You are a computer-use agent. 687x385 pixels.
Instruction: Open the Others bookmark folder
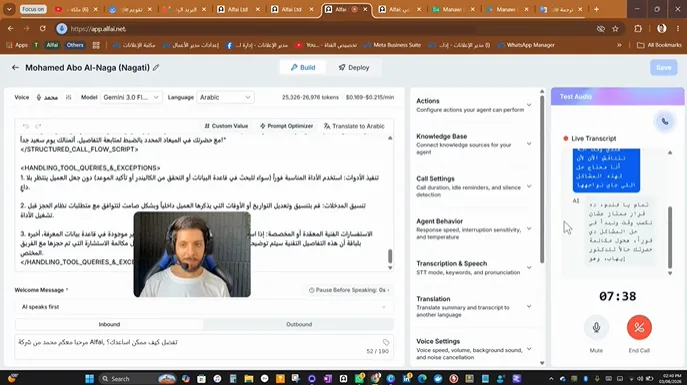click(x=75, y=45)
